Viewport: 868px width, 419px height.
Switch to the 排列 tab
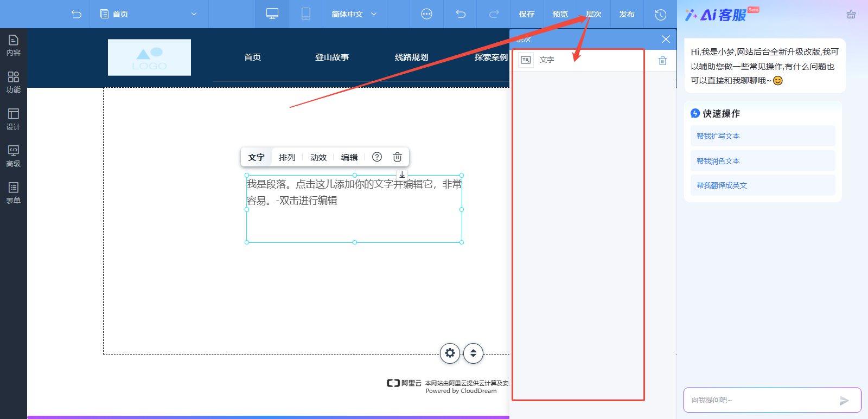(x=287, y=157)
